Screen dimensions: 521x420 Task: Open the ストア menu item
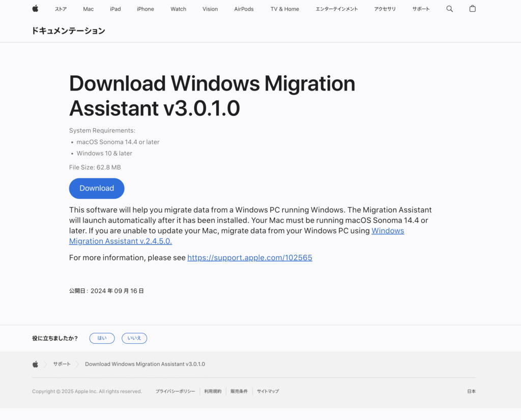point(61,9)
